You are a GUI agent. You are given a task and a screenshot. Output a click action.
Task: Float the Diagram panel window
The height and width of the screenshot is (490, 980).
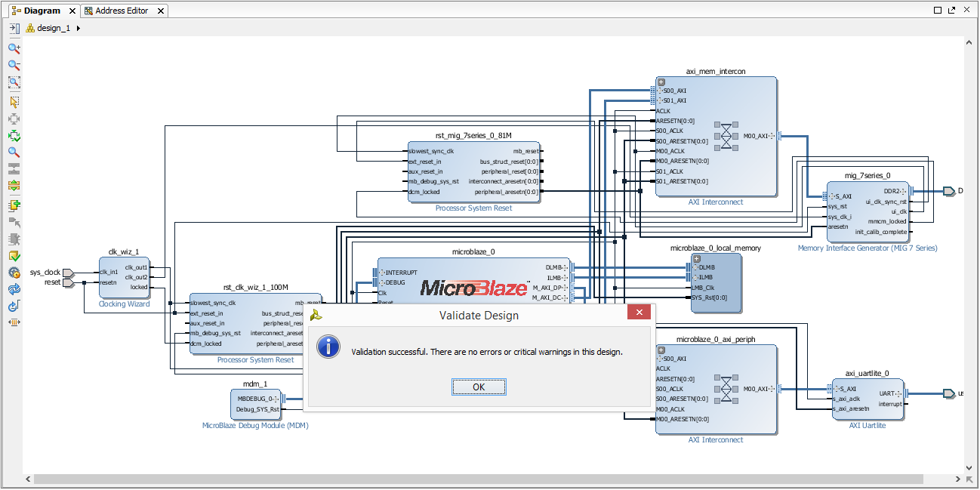coord(952,11)
